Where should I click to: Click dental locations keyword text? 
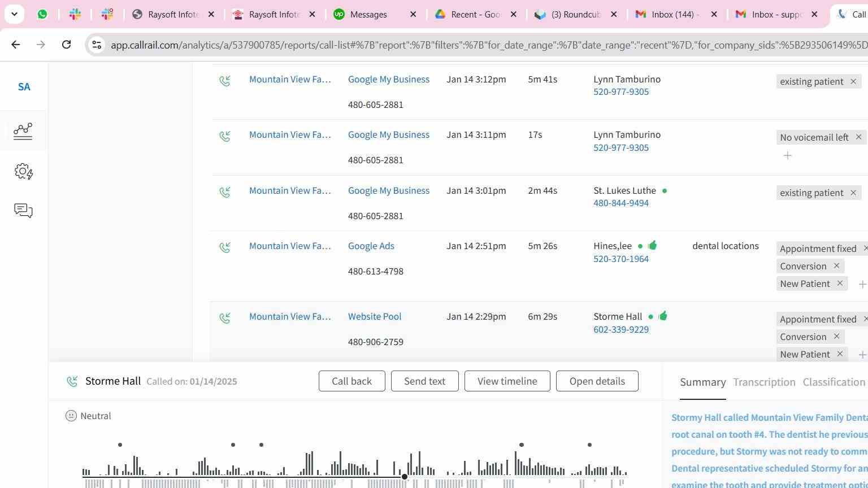coord(726,246)
